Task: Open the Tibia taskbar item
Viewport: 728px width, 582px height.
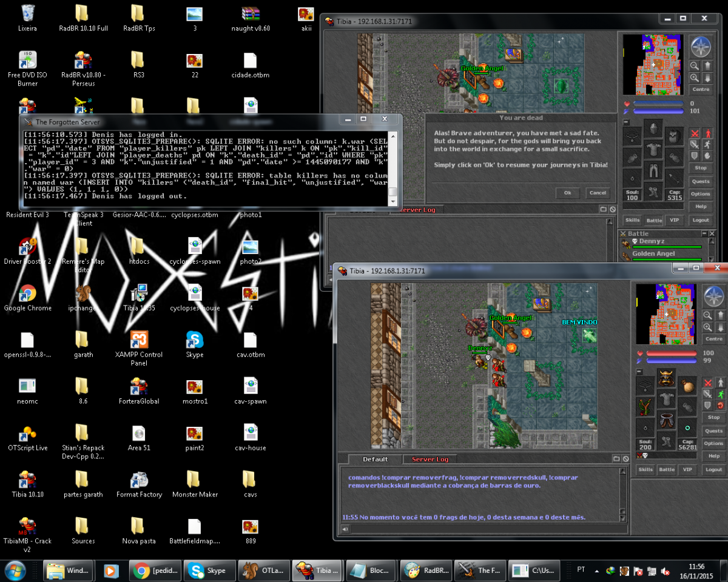Action: click(318, 570)
